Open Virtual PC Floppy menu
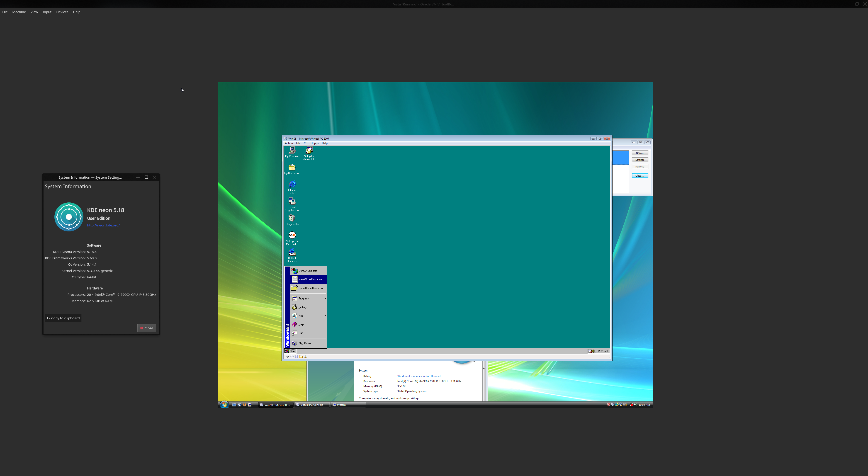Viewport: 868px width, 476px height. (314, 143)
